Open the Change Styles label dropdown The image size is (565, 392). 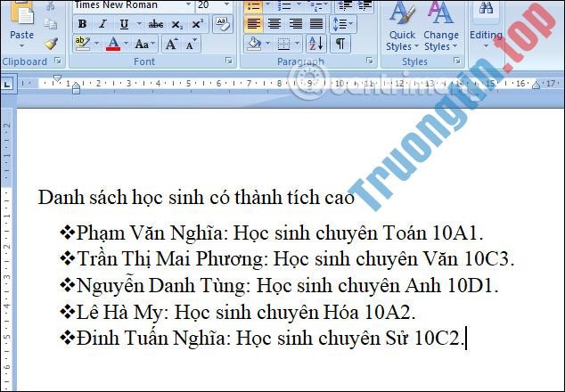pos(441,41)
